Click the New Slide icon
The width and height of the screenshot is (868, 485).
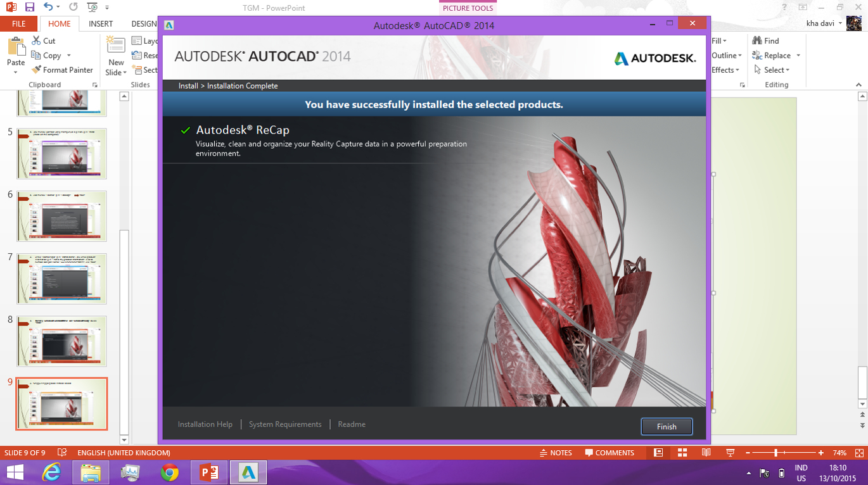pyautogui.click(x=116, y=46)
